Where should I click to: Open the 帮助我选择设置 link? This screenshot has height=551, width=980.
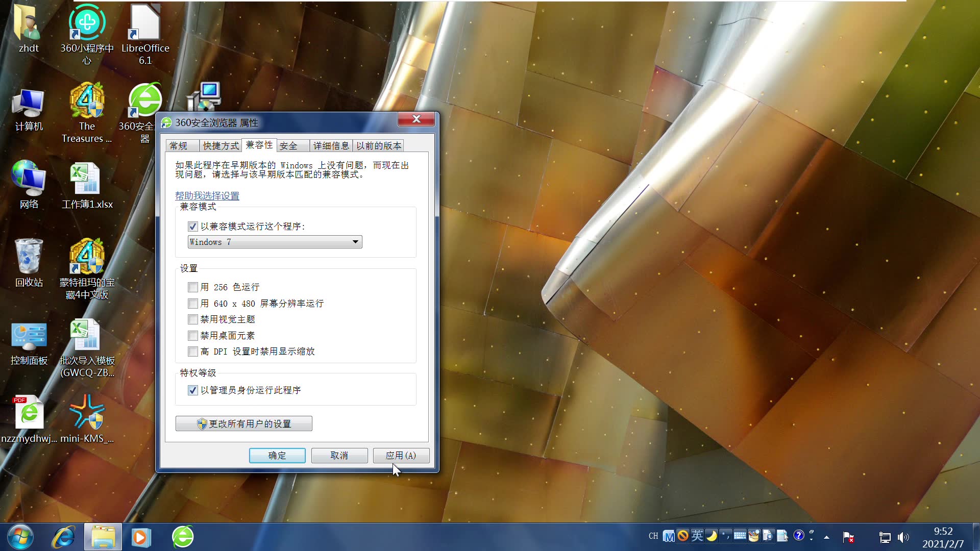207,196
